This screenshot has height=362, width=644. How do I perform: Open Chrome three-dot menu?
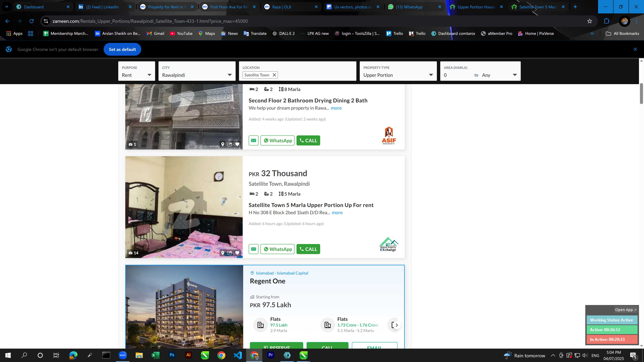pos(636,21)
